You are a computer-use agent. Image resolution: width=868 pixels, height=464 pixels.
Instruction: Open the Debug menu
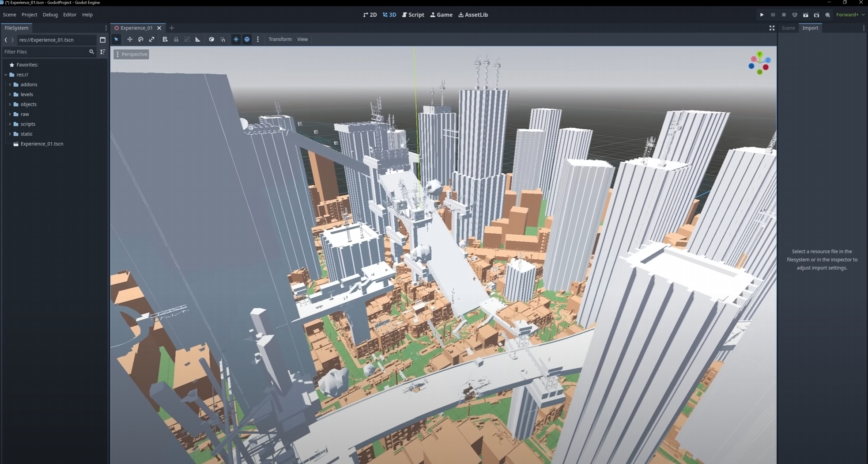[x=50, y=15]
